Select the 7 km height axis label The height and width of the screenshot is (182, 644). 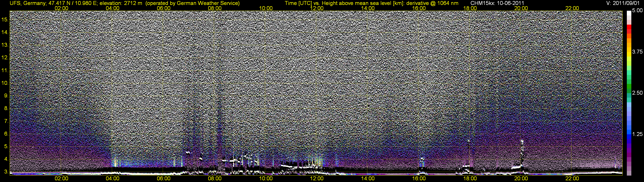point(6,121)
